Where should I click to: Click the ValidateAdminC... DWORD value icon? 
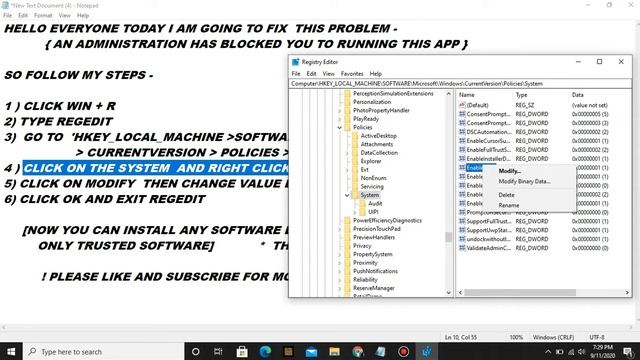point(462,248)
